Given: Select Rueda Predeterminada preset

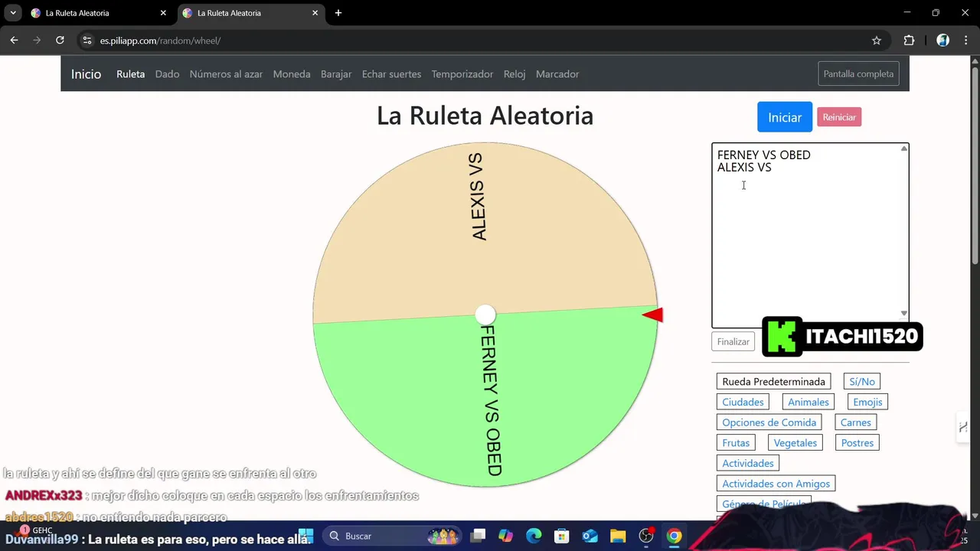Looking at the screenshot, I should pos(773,381).
